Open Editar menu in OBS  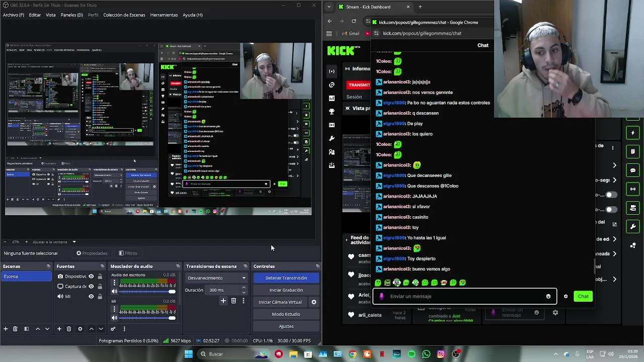pos(35,15)
